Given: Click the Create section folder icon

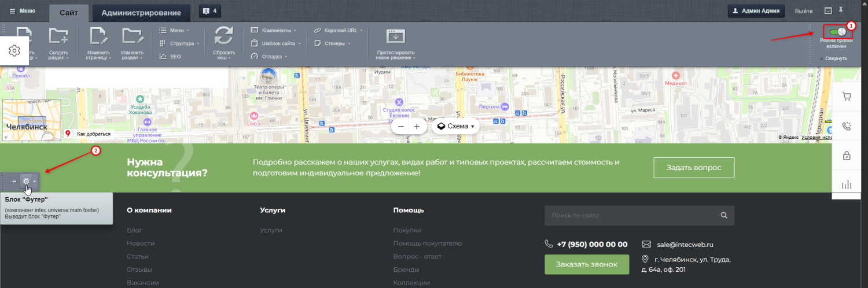Looking at the screenshot, I should pyautogui.click(x=58, y=37).
